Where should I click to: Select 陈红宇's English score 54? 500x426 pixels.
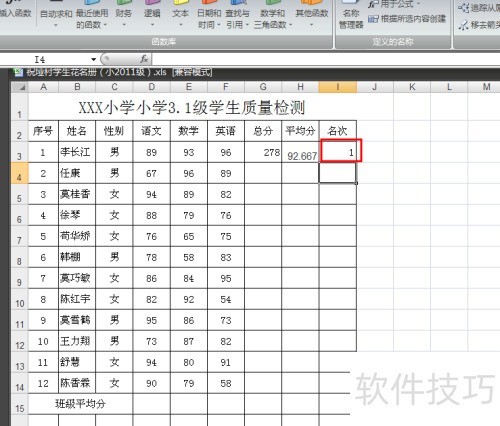(226, 299)
